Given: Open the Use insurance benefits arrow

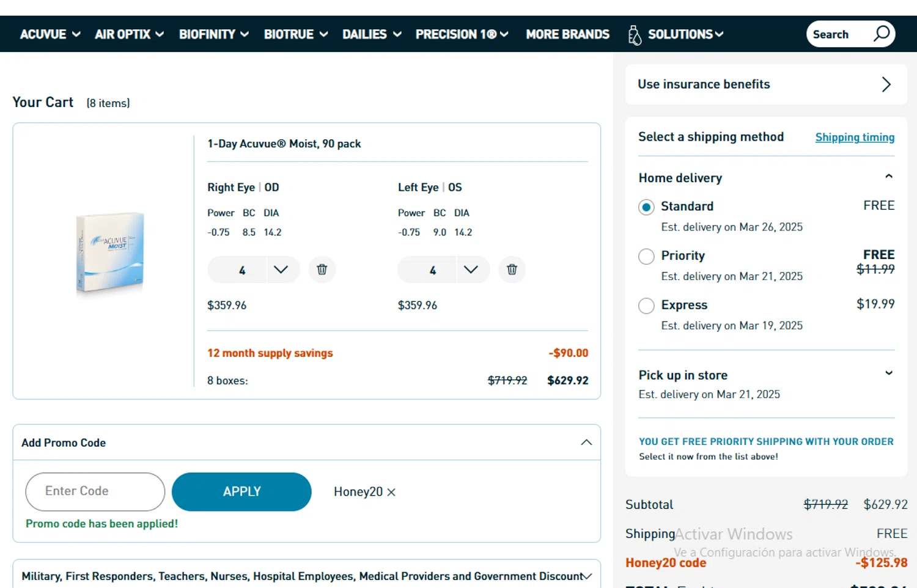Looking at the screenshot, I should coord(886,84).
